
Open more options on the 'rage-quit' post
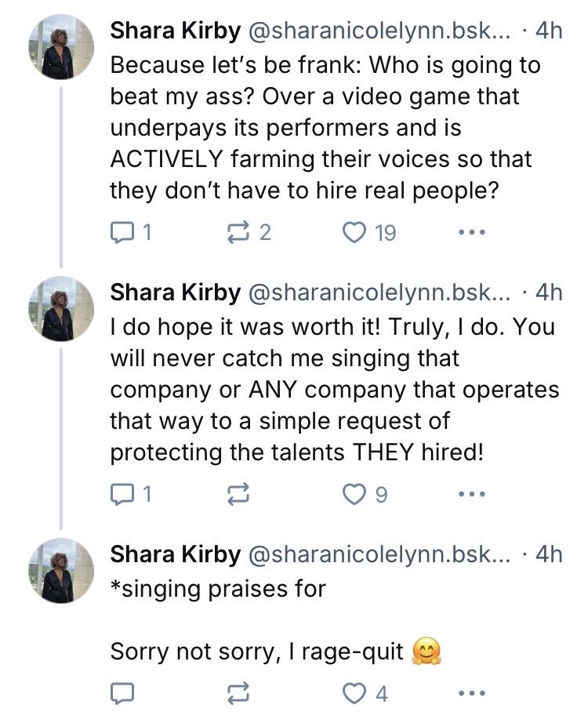pyautogui.click(x=472, y=693)
